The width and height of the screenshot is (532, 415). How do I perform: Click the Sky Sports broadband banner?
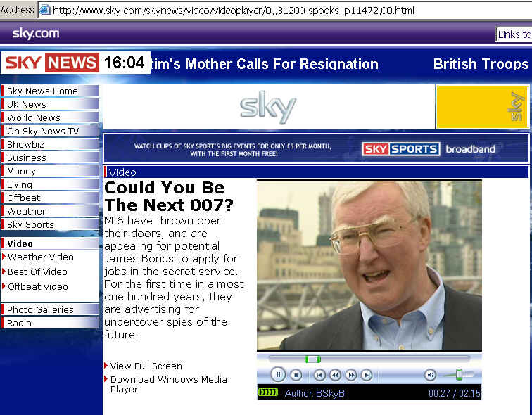(x=316, y=148)
